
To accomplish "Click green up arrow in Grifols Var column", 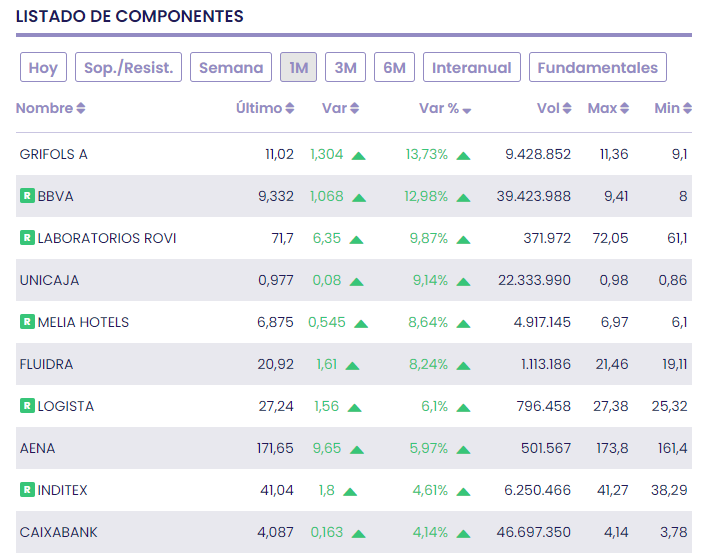I will tap(358, 155).
